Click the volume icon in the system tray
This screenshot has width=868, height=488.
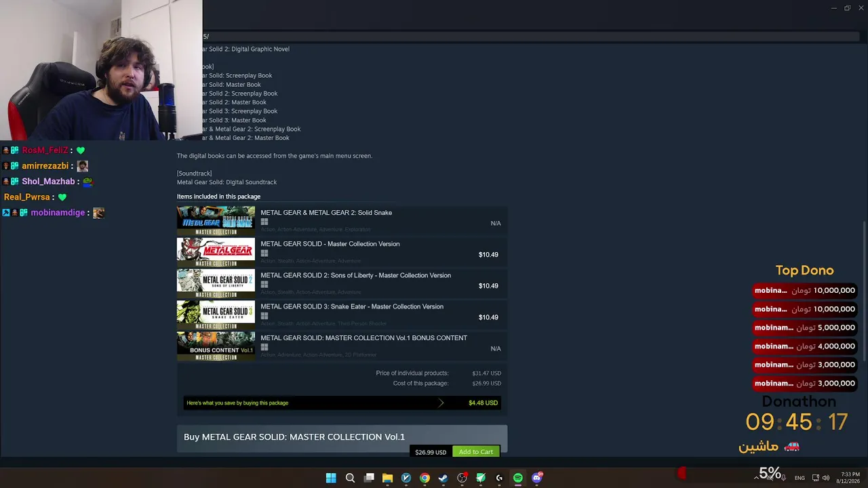coord(825,478)
